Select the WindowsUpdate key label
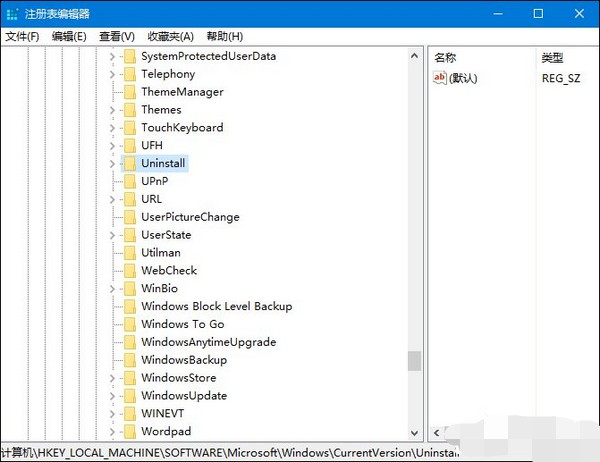Screen dimensions: 600x462 [x=184, y=396]
